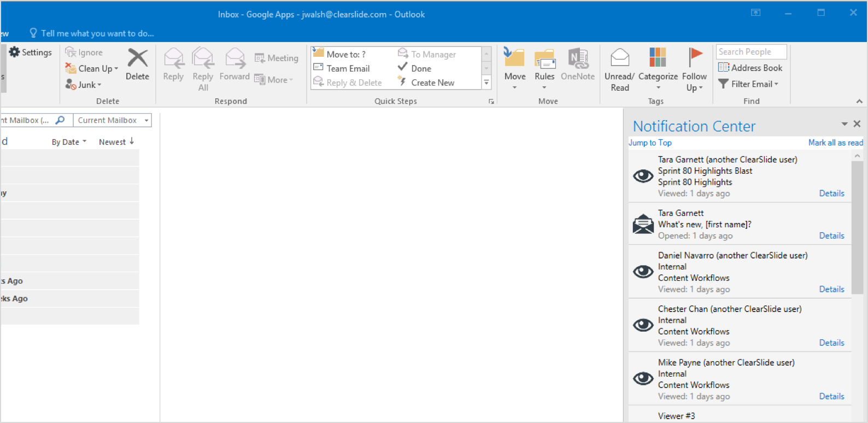868x423 pixels.
Task: Open the OneNote button
Action: pos(578,64)
